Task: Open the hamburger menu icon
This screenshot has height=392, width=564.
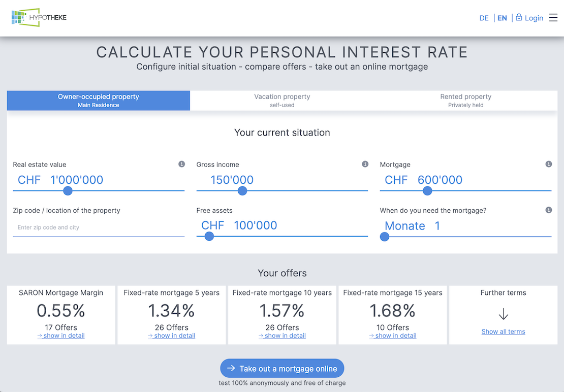Action: (553, 18)
